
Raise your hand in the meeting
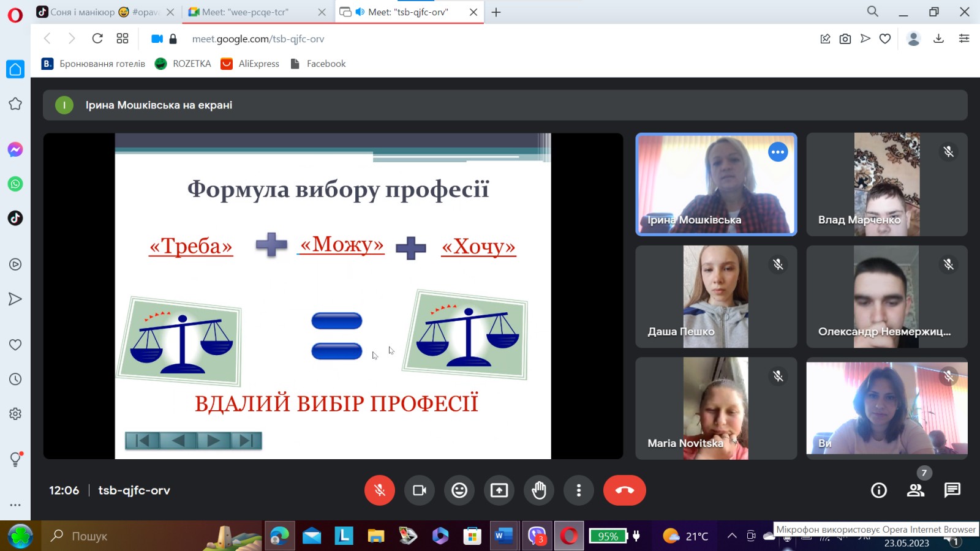click(538, 490)
